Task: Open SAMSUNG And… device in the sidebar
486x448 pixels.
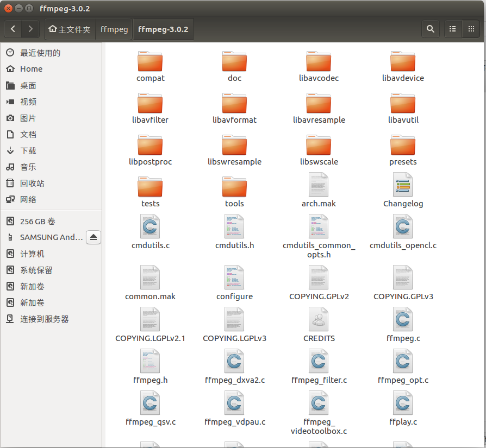Action: [x=43, y=237]
